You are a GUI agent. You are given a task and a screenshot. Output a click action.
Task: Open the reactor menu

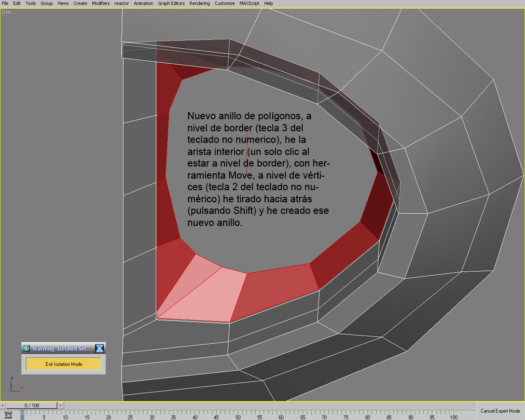click(122, 3)
